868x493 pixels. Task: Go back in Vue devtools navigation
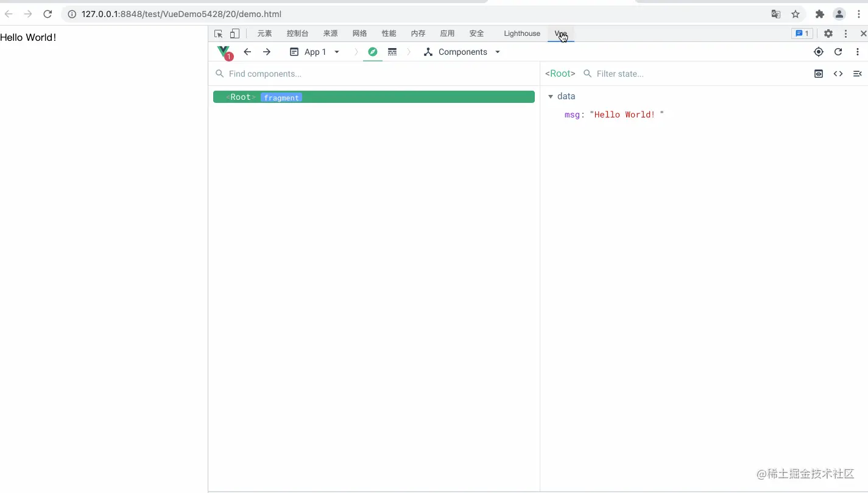coord(247,52)
